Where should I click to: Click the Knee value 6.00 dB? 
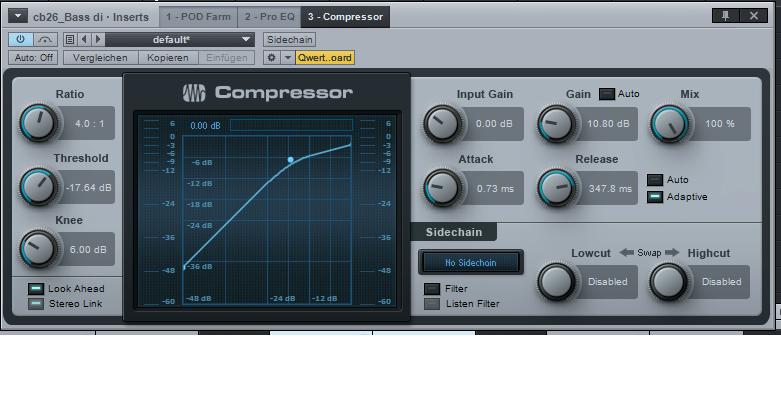click(88, 250)
